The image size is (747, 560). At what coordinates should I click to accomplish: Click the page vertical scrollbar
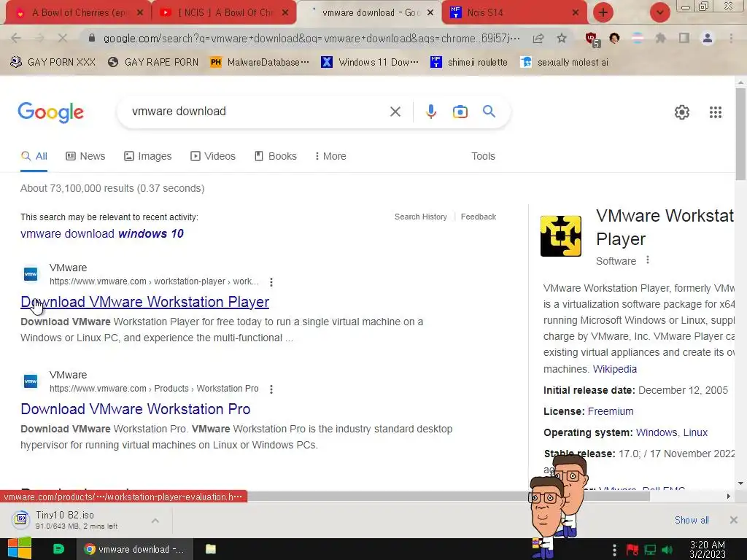coord(740,134)
